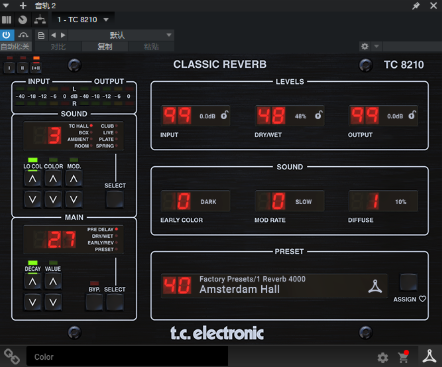The height and width of the screenshot is (367, 442).
Task: Close the plugin window with X
Action: click(x=433, y=6)
